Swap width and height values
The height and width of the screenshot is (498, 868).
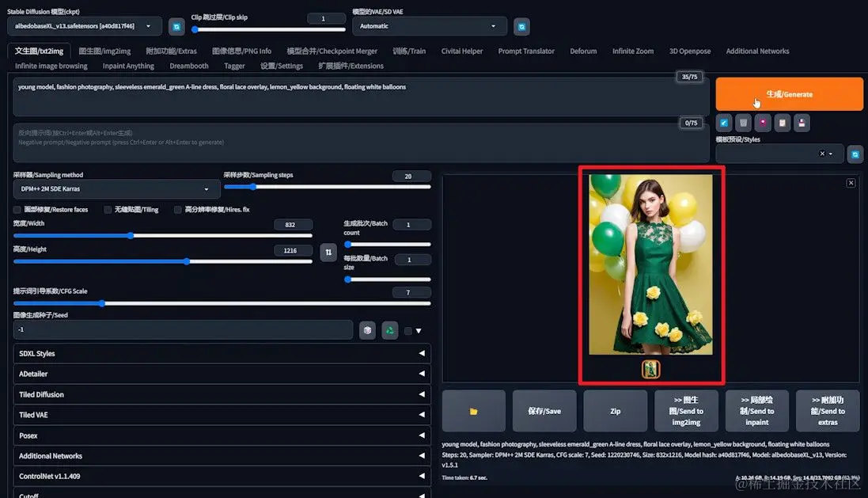pyautogui.click(x=328, y=252)
